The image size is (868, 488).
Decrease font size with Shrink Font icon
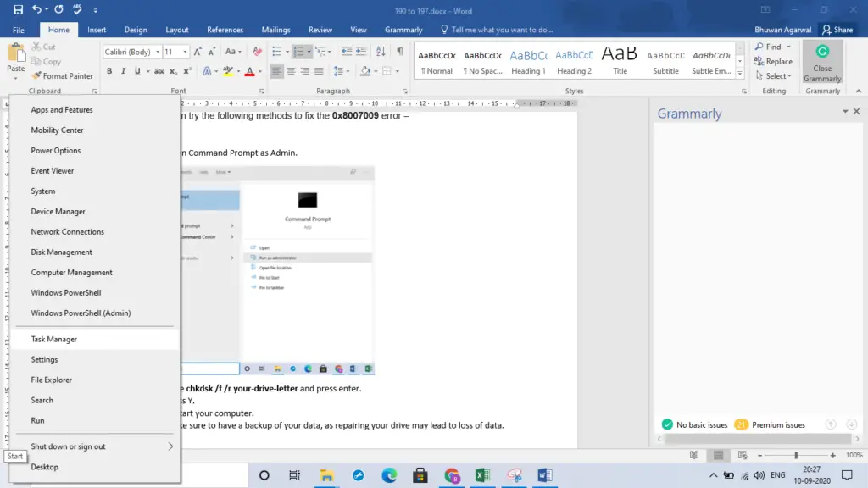(x=211, y=52)
